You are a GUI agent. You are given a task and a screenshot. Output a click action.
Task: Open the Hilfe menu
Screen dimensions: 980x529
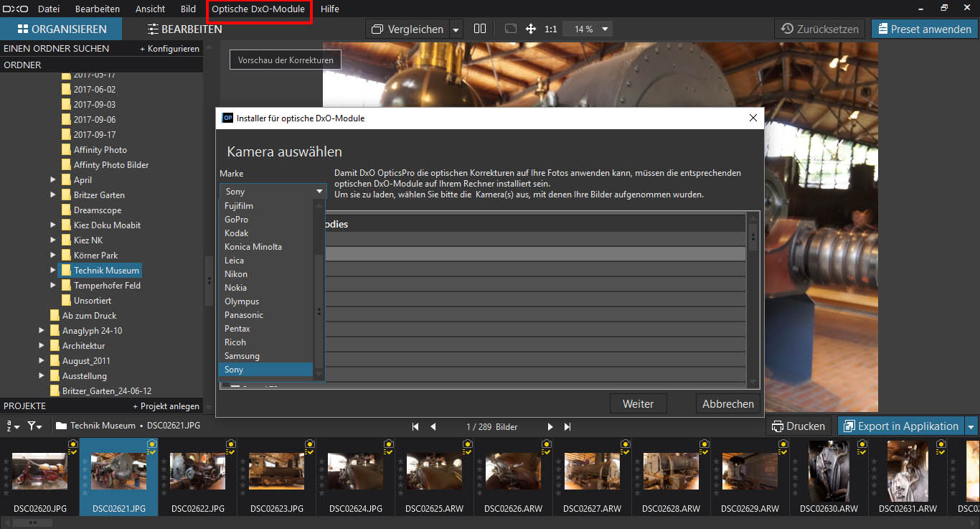[x=330, y=9]
